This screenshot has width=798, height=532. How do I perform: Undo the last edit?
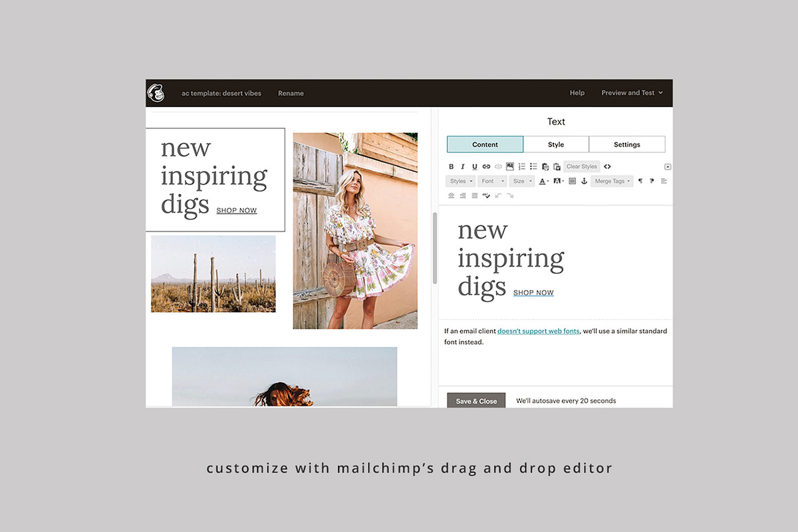click(498, 196)
